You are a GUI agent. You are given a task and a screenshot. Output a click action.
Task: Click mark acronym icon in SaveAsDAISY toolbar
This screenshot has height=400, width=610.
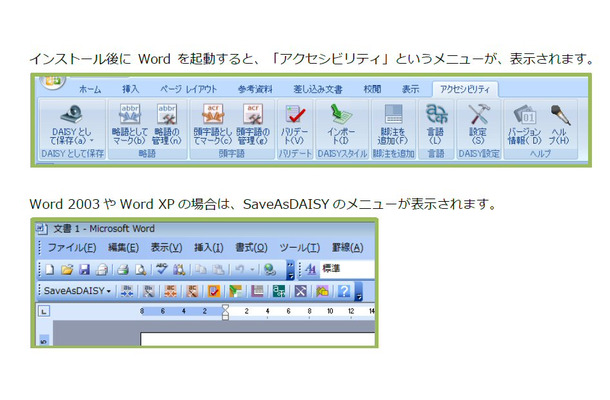point(170,291)
